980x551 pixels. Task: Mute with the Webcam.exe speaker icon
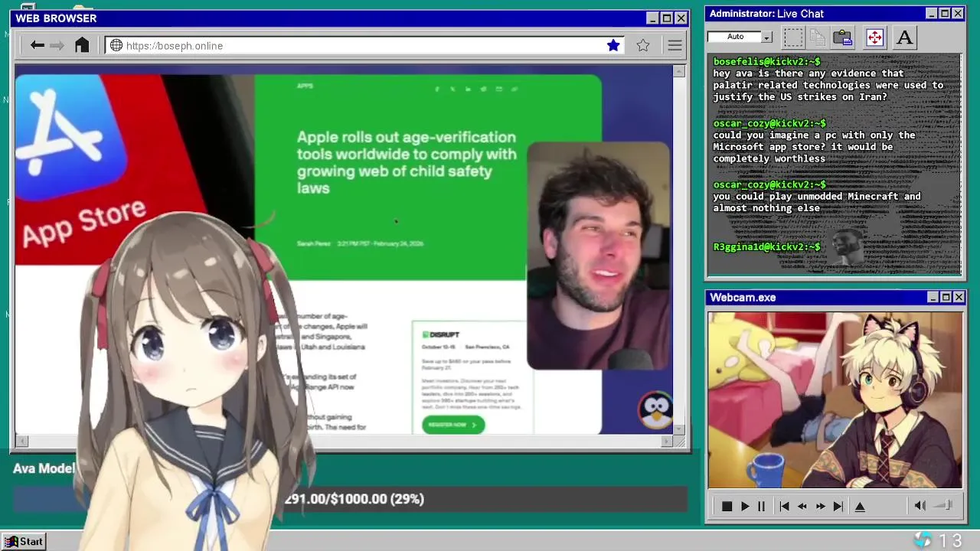[x=920, y=505]
